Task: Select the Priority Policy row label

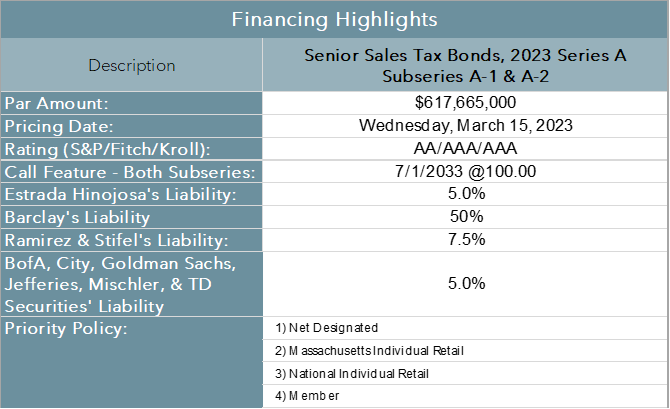Action: (x=131, y=329)
